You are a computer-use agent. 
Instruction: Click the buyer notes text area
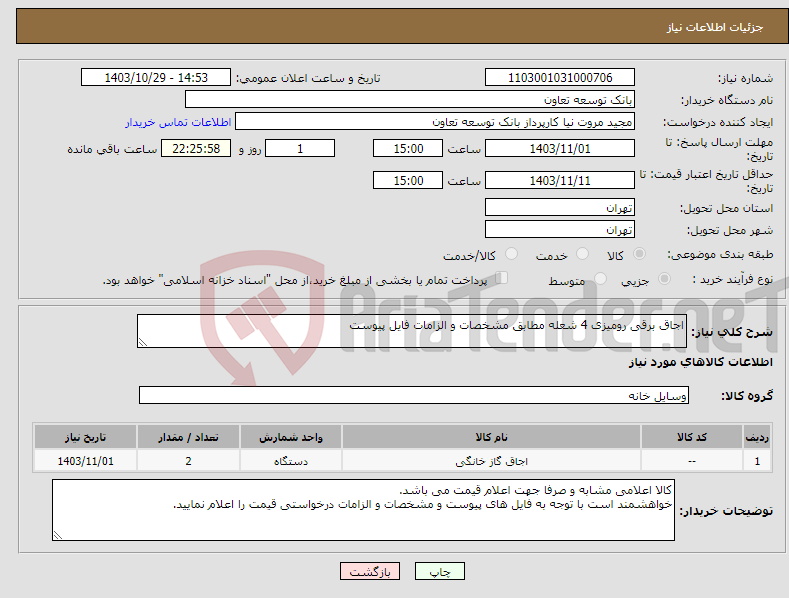[x=363, y=510]
